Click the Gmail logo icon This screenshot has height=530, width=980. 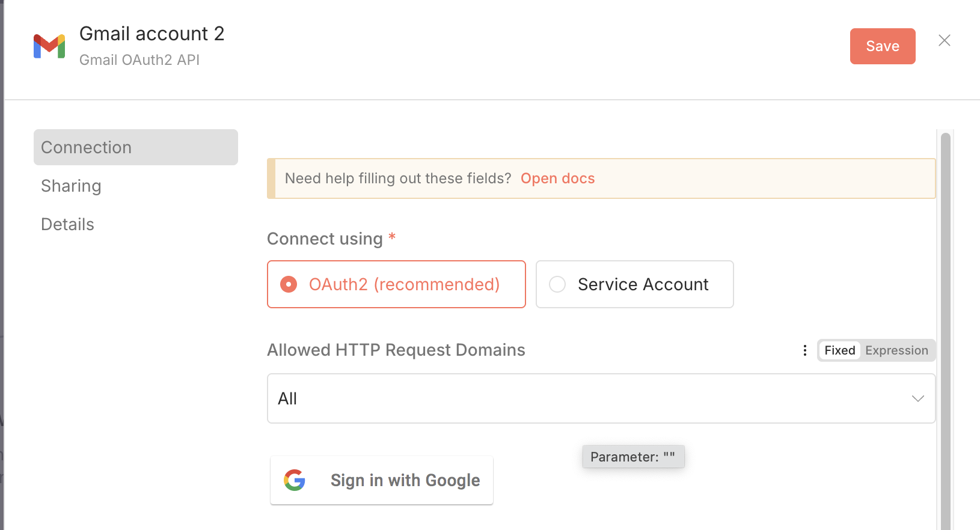click(x=49, y=46)
